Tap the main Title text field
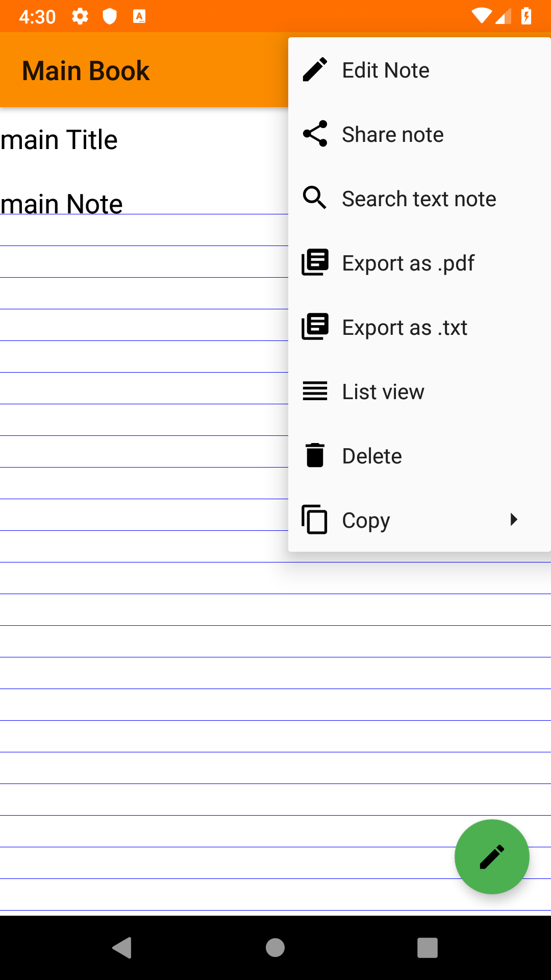 [x=59, y=140]
